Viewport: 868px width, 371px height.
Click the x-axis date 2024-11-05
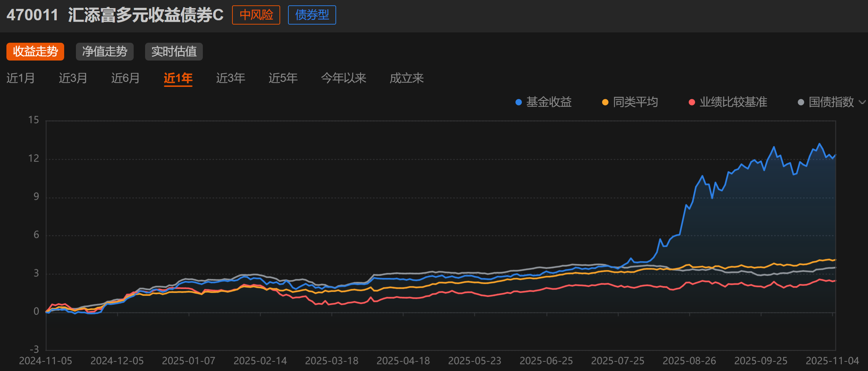point(46,361)
